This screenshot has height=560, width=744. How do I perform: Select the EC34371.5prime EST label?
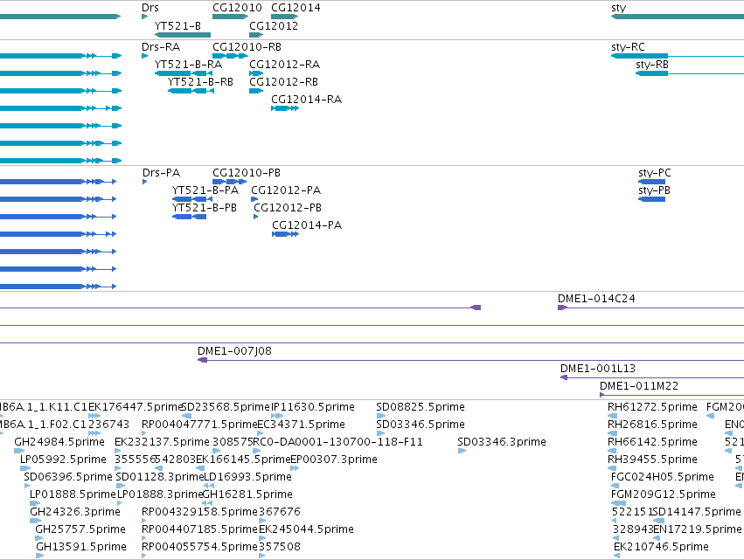click(301, 425)
